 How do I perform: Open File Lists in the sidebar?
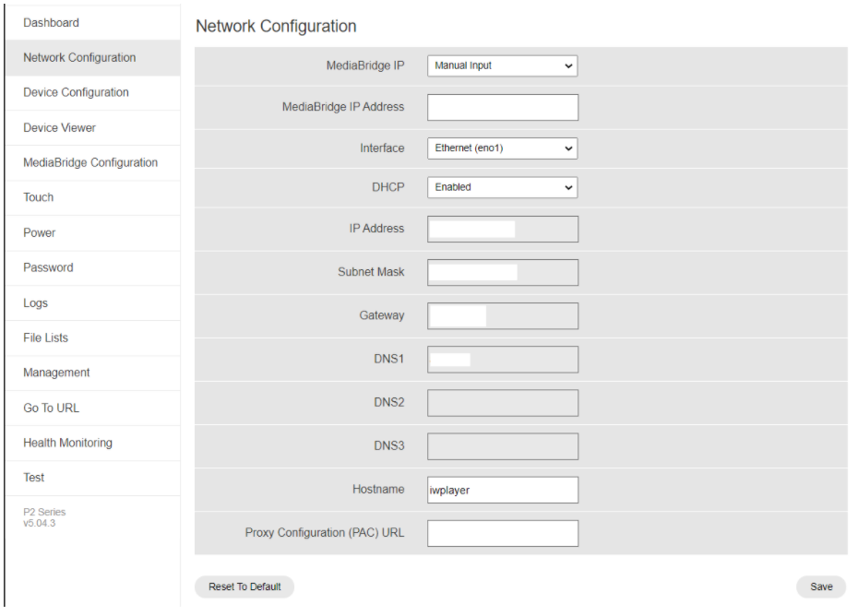point(93,338)
